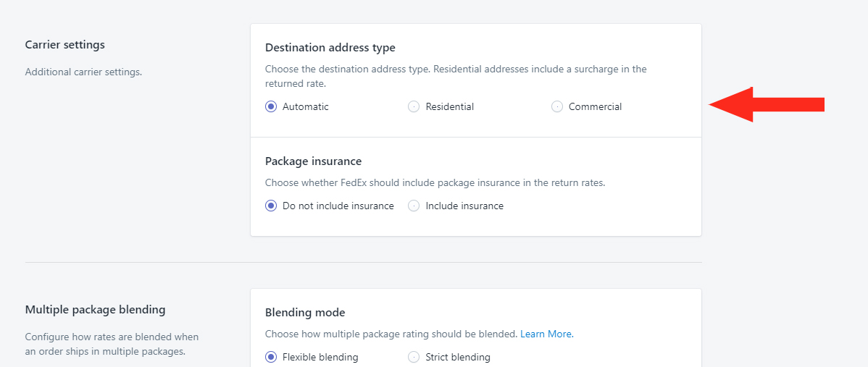Click the Package insurance heading

[313, 161]
